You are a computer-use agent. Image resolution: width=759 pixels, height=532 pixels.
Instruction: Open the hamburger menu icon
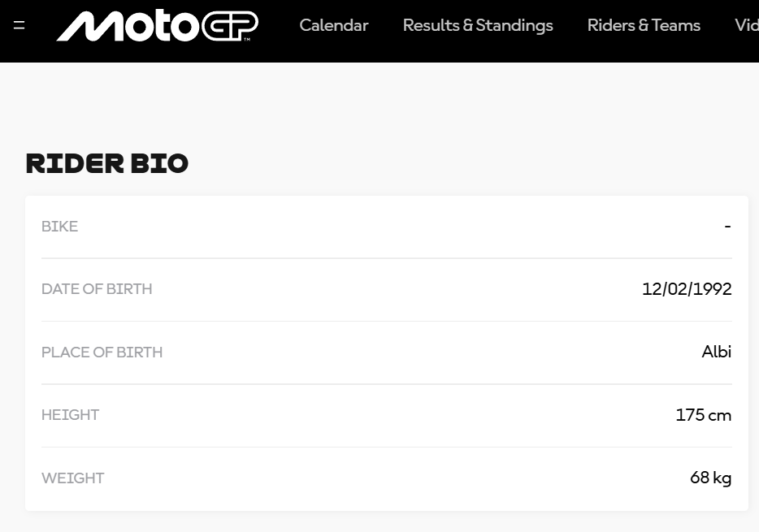pos(20,25)
